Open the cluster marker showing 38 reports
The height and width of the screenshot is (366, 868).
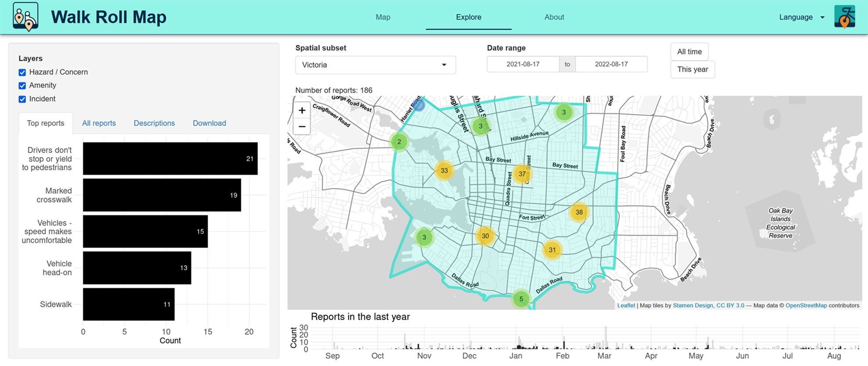(x=579, y=212)
